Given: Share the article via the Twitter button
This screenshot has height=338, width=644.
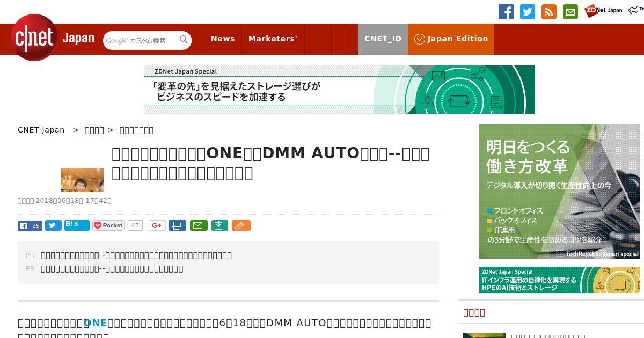Looking at the screenshot, I should coord(53,226).
